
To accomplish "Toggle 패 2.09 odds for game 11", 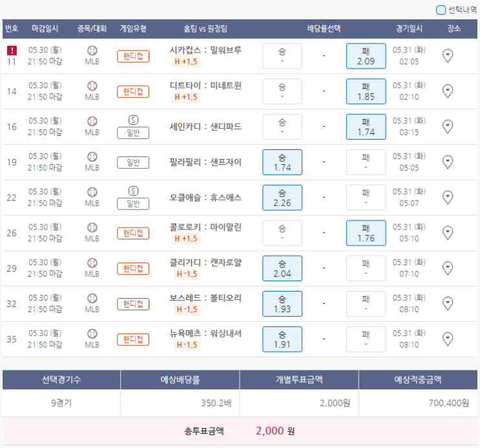I will (366, 56).
